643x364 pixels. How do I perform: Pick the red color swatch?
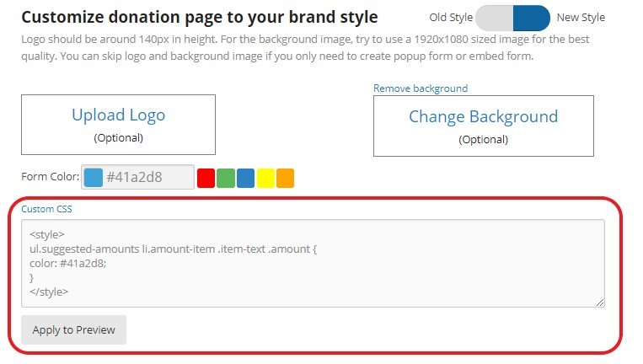tap(206, 178)
